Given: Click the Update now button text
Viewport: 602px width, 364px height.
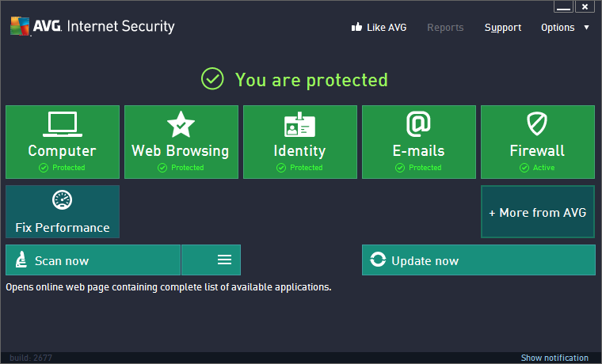Looking at the screenshot, I should coord(425,261).
